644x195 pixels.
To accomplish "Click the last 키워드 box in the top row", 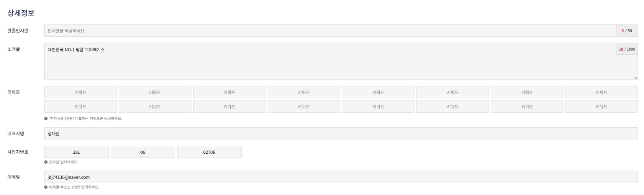I will tap(602, 92).
